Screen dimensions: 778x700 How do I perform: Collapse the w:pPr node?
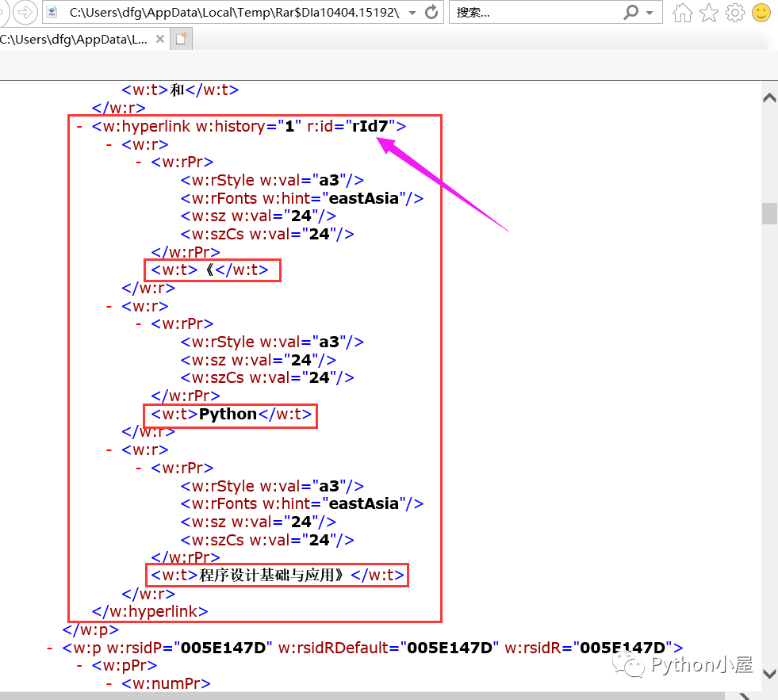(79, 666)
